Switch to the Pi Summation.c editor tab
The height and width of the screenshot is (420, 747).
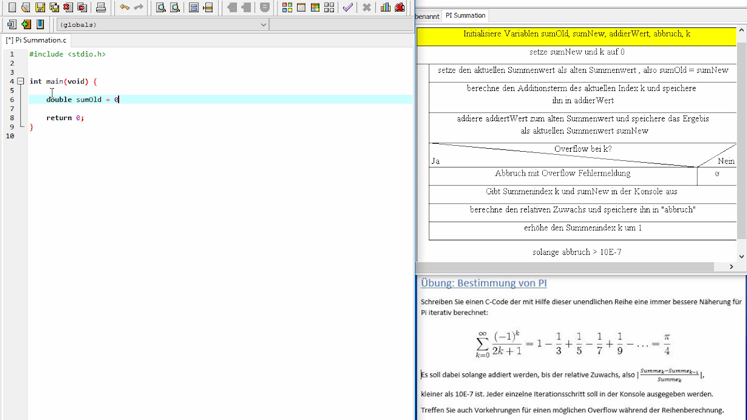37,41
